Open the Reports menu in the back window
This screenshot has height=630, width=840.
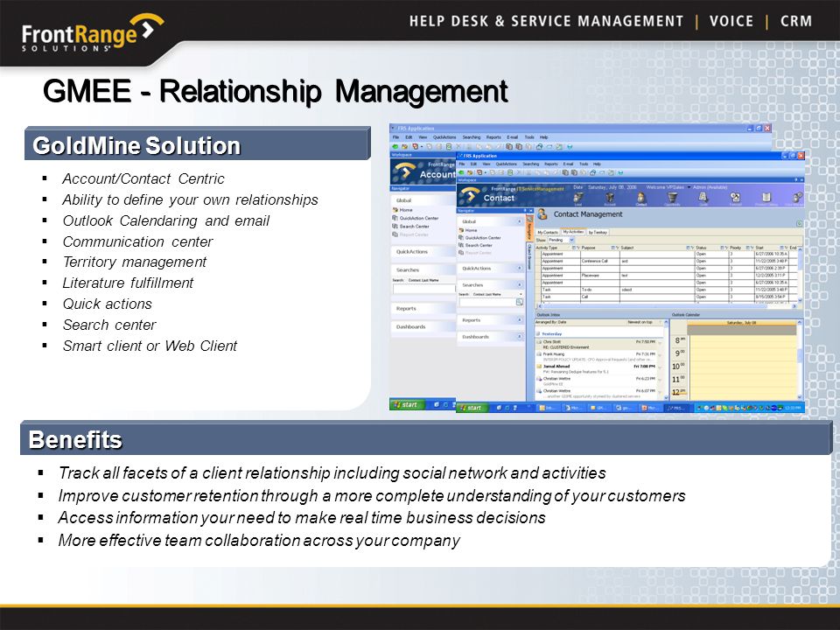(493, 137)
